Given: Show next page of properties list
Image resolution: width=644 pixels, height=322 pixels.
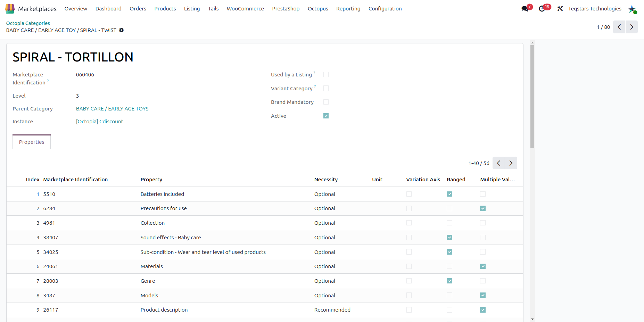Looking at the screenshot, I should pyautogui.click(x=511, y=163).
